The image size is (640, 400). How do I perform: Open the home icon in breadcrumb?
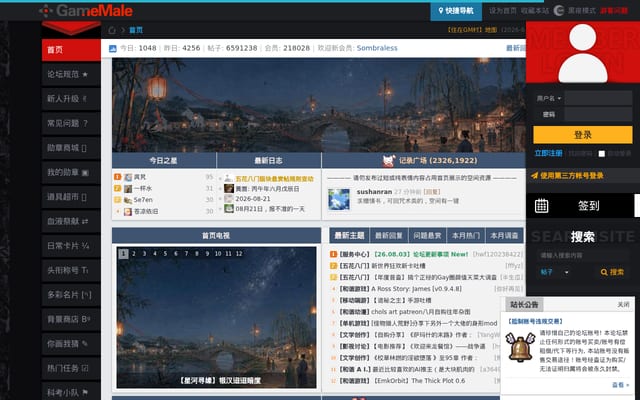111,30
